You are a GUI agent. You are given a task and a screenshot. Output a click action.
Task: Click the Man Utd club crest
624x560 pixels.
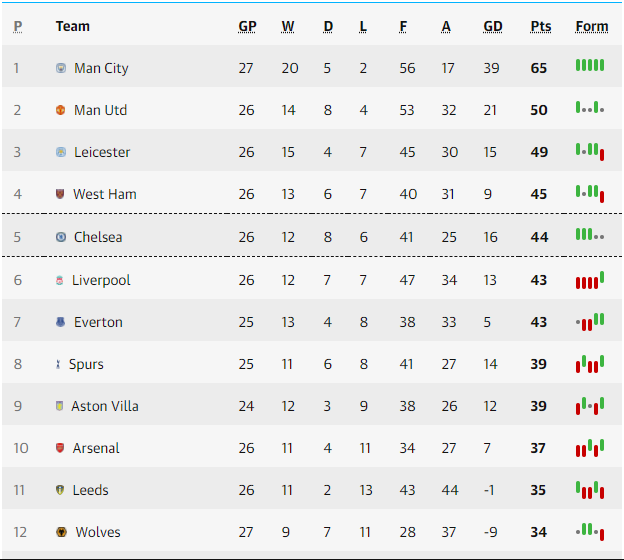click(x=60, y=110)
